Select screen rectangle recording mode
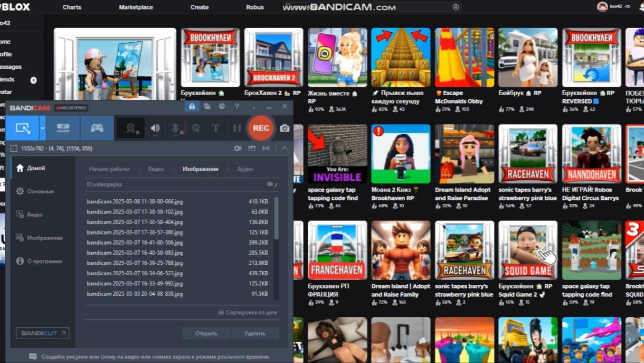The height and width of the screenshot is (363, 644). click(23, 128)
